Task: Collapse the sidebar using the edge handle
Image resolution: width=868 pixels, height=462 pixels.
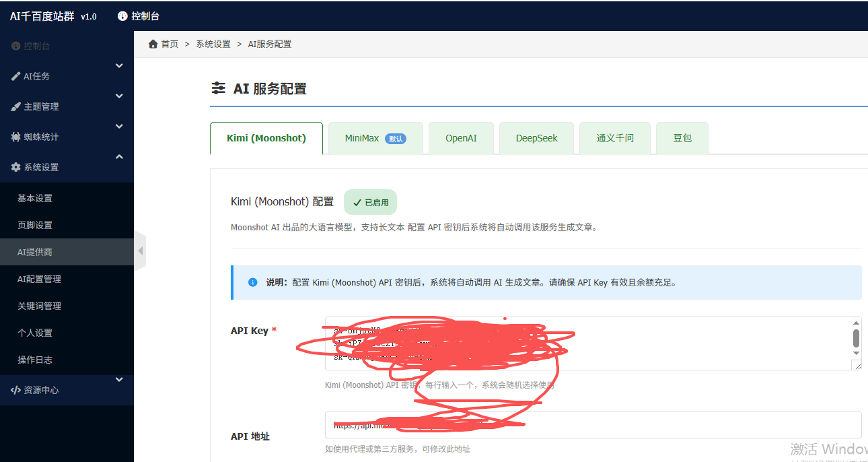Action: [139, 249]
